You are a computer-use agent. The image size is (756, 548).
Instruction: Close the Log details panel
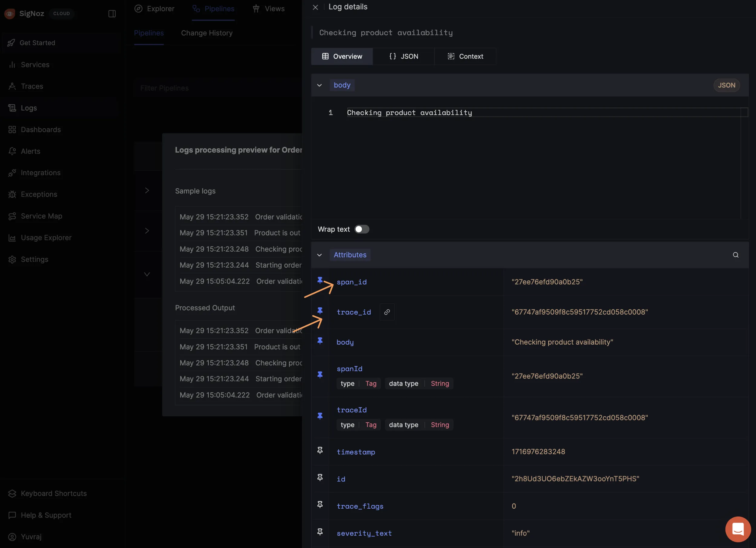pyautogui.click(x=315, y=7)
